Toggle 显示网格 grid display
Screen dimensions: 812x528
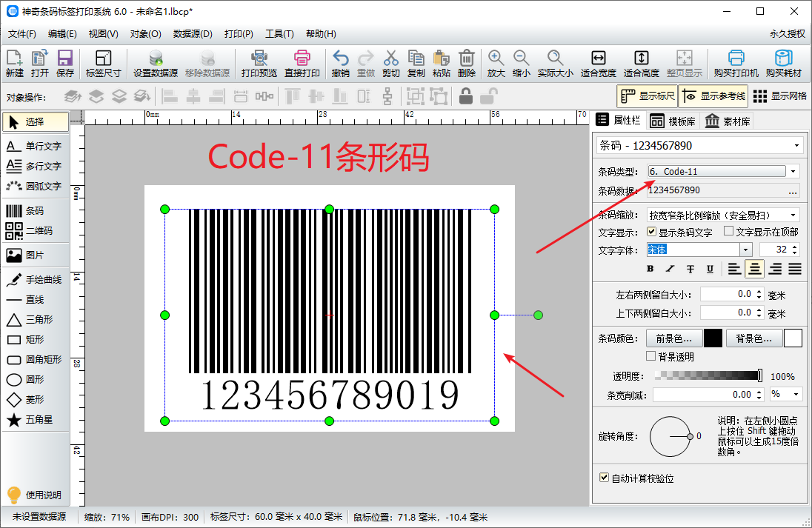(780, 96)
